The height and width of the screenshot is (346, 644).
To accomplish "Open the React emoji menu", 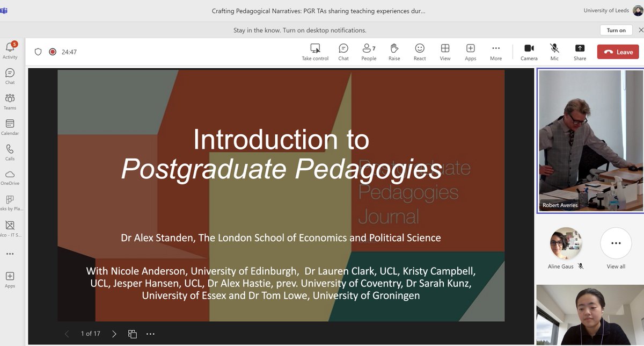I will coord(420,52).
